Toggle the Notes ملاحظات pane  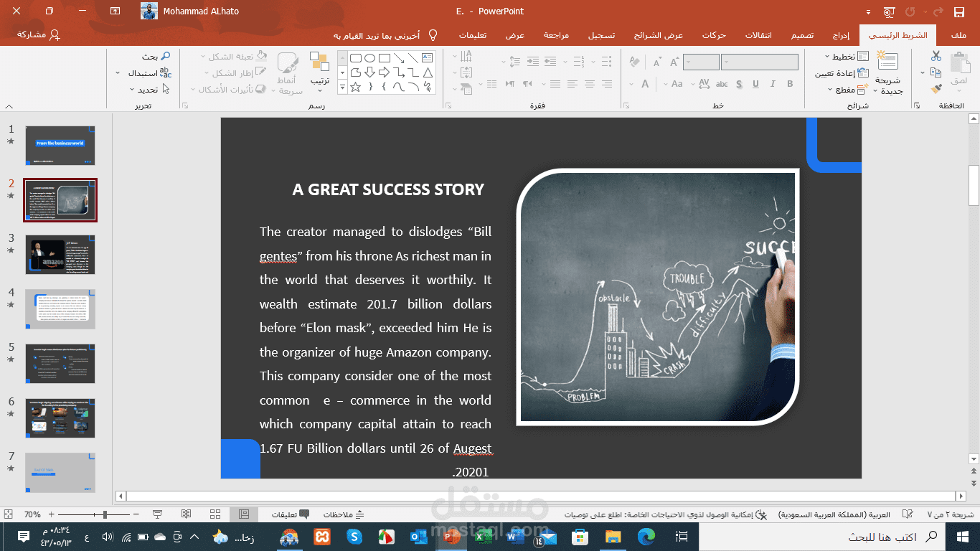coord(344,514)
